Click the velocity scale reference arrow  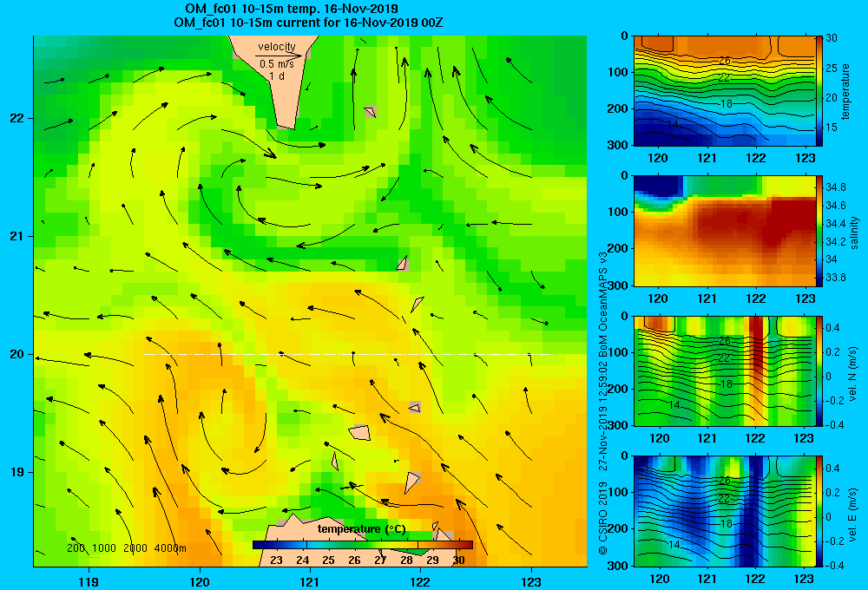279,56
